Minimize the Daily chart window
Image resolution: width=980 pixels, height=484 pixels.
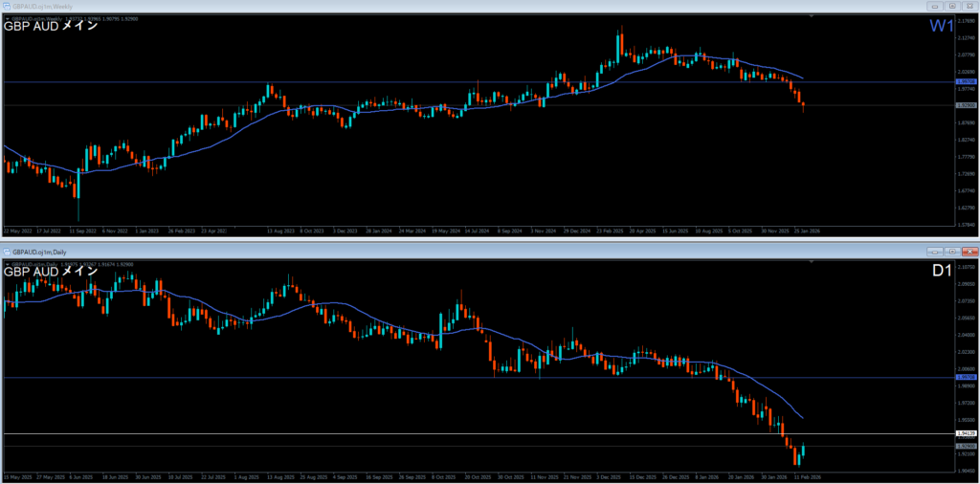[935, 251]
